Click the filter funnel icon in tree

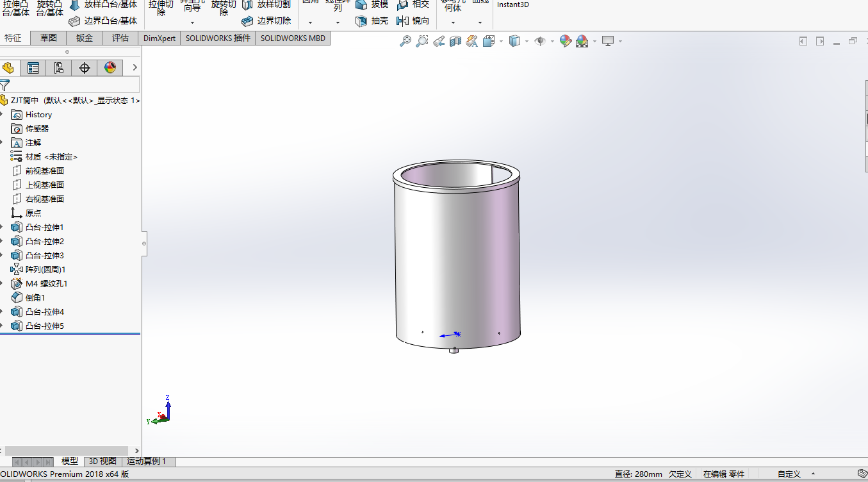pos(4,85)
